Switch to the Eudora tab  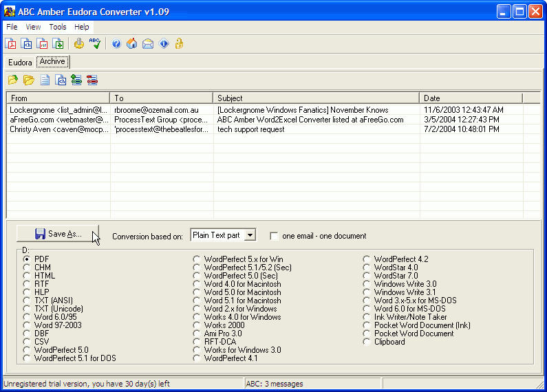20,63
